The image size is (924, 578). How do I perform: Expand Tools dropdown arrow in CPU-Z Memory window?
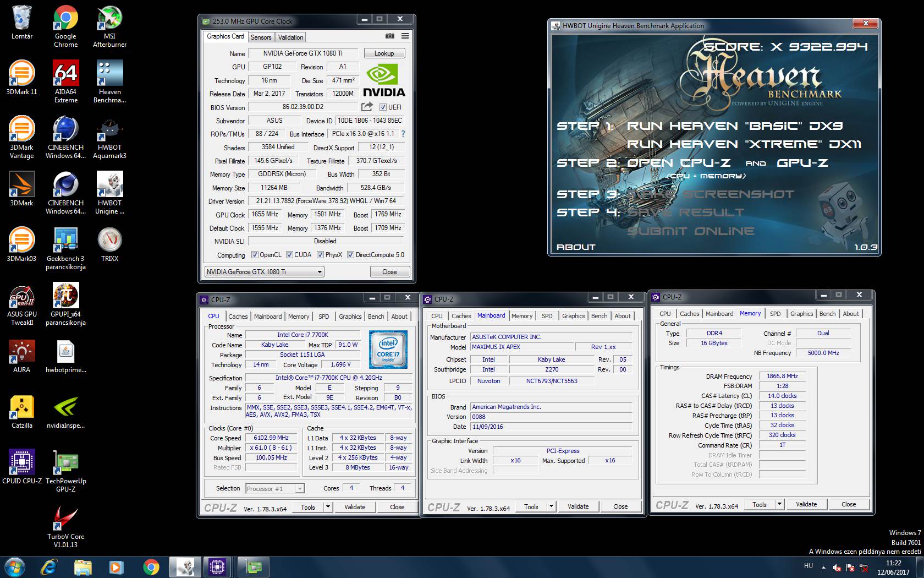(x=779, y=504)
